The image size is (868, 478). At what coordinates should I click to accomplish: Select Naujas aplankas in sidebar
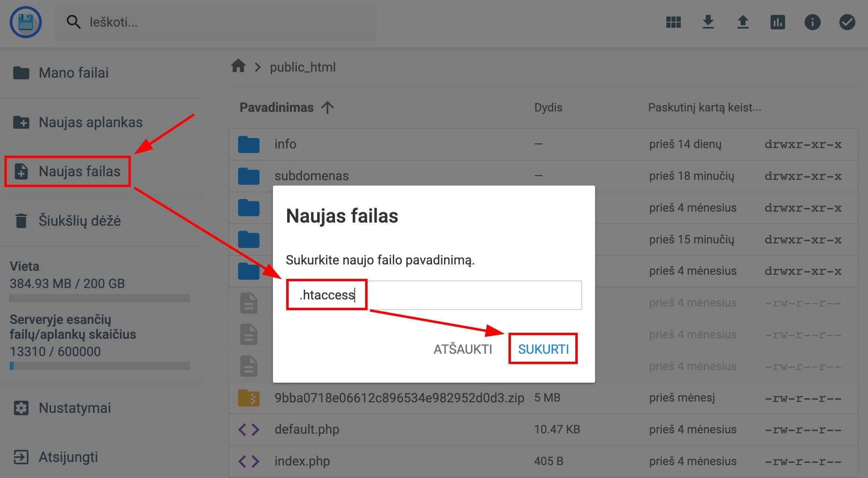tap(90, 122)
